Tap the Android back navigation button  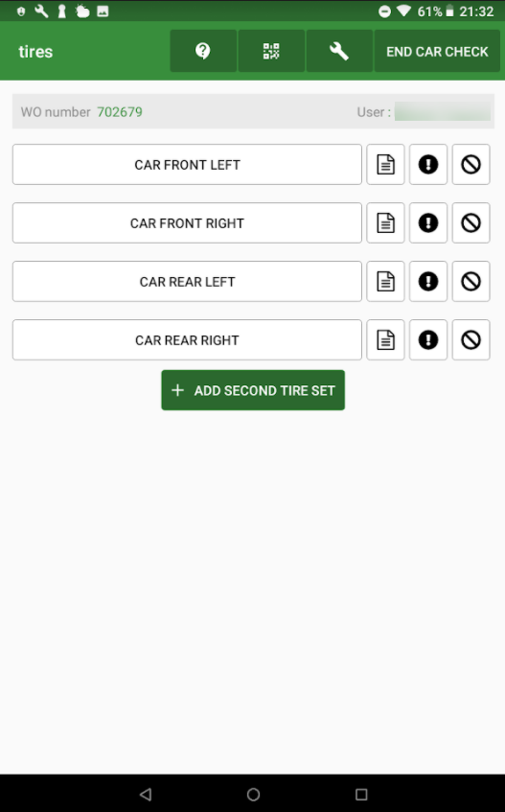click(146, 794)
